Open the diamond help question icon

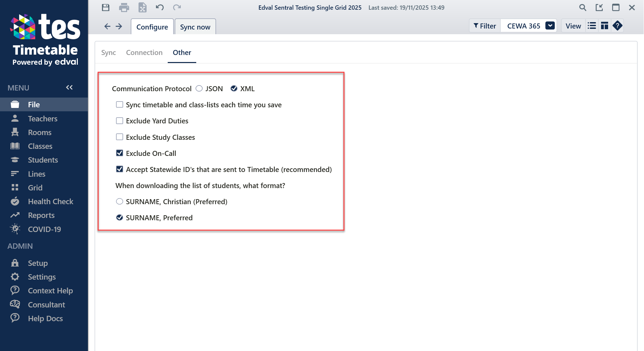618,26
